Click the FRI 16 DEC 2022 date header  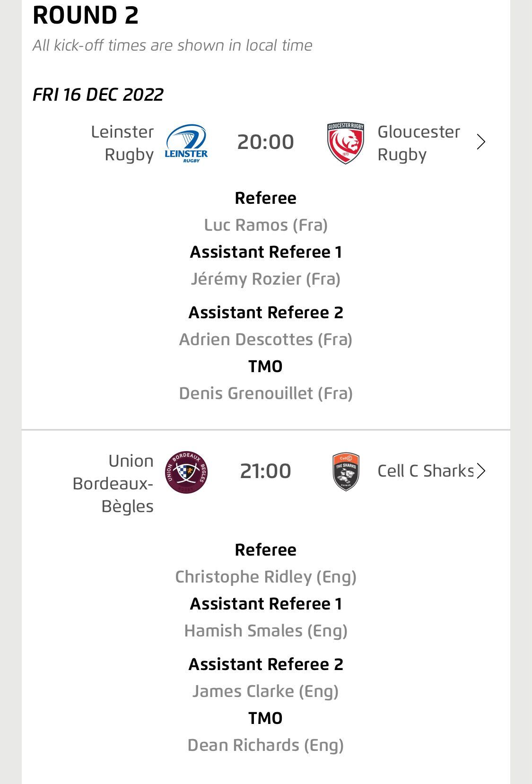tap(98, 95)
